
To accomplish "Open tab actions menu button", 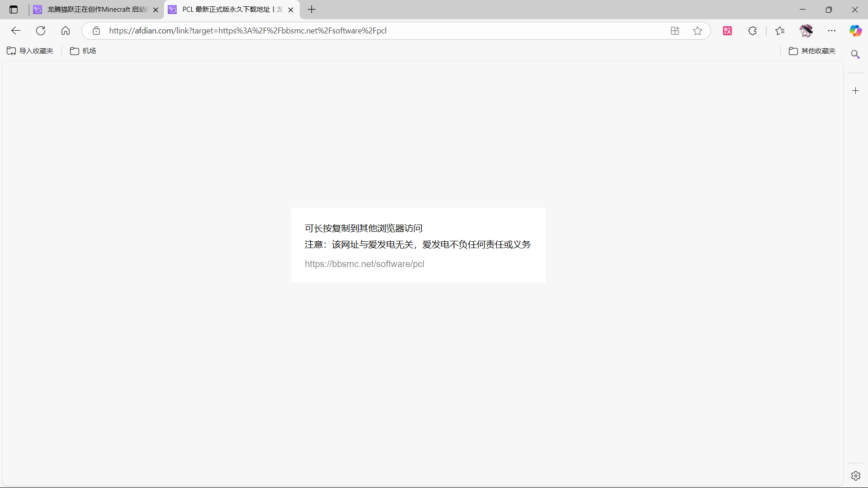I will [14, 9].
